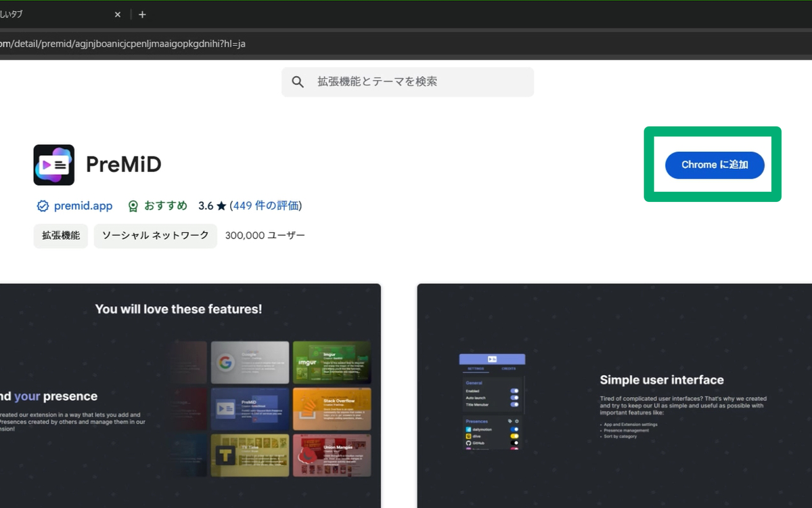Click the Union Mangás card in screenshot
The width and height of the screenshot is (812, 508).
click(x=332, y=455)
